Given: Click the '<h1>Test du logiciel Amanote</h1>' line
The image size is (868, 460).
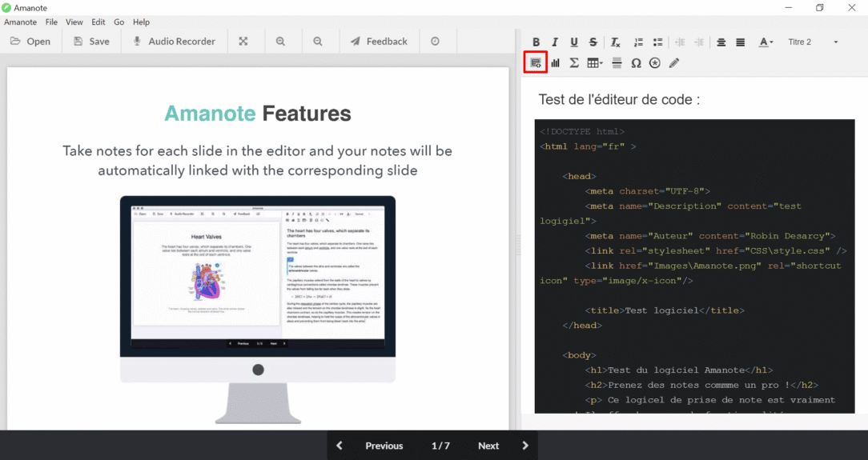Looking at the screenshot, I should 679,370.
